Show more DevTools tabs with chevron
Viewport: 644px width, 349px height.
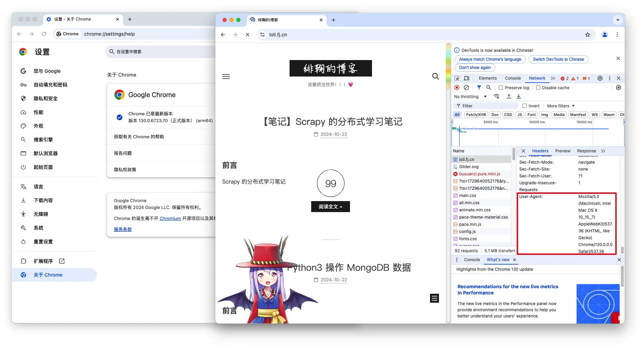click(x=553, y=78)
